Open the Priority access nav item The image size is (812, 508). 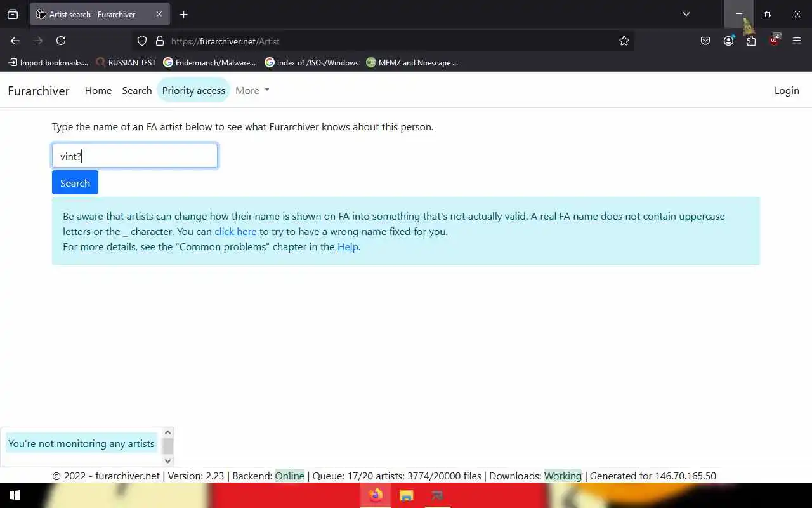[193, 90]
